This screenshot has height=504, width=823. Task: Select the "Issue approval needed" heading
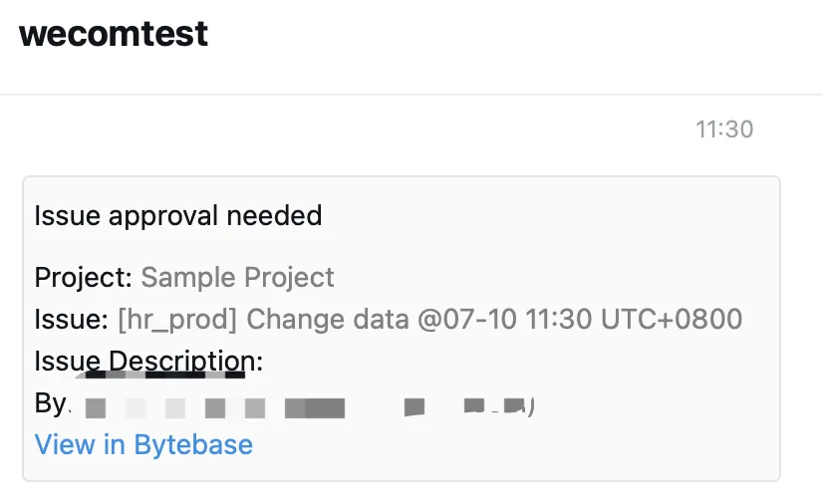coord(178,215)
